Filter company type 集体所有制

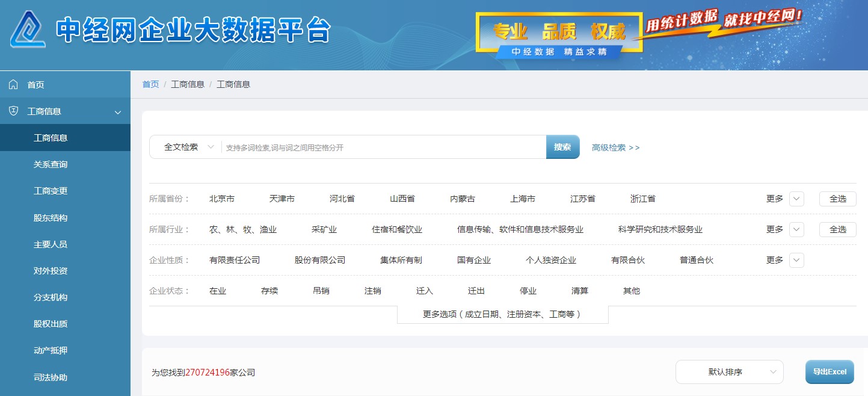tap(401, 260)
